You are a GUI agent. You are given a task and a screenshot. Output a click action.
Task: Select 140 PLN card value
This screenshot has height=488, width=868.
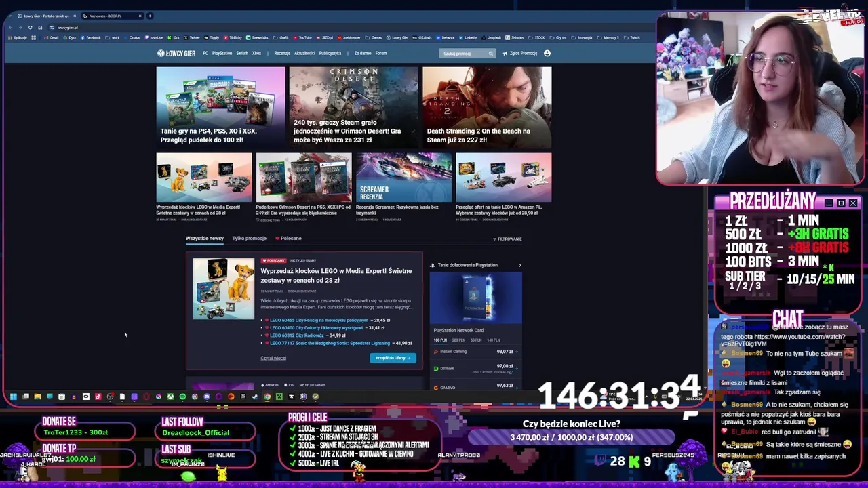(x=494, y=340)
